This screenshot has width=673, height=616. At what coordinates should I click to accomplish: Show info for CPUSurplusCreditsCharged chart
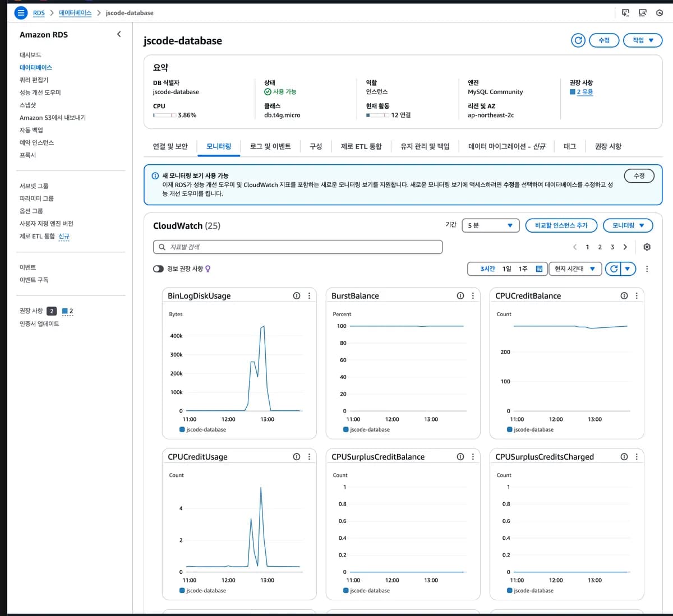pyautogui.click(x=624, y=457)
